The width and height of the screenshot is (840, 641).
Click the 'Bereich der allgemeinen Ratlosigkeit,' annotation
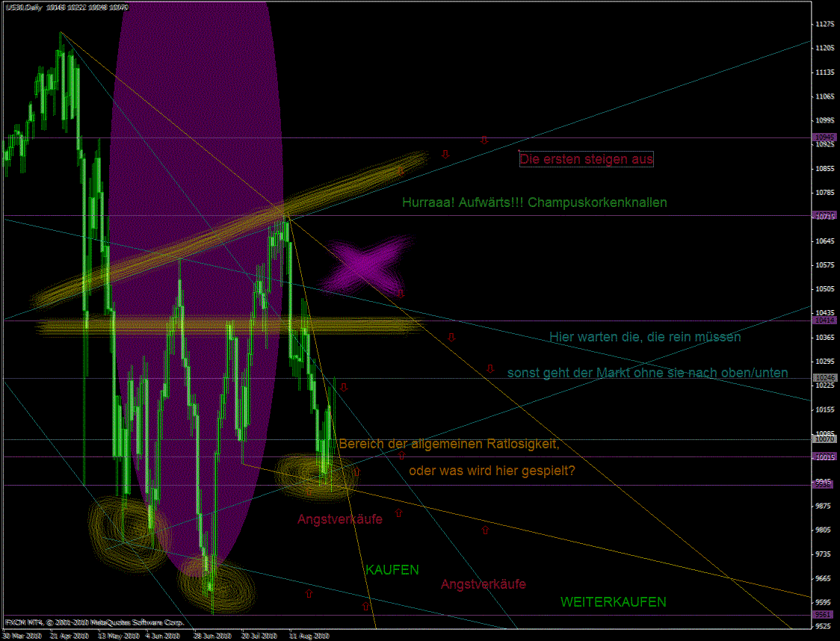(449, 444)
